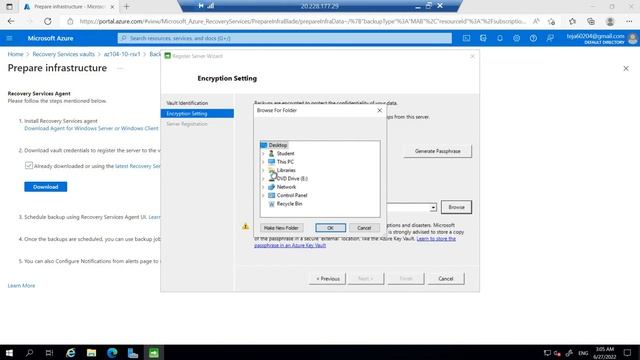This screenshot has width=640, height=360.
Task: Expand the This PC tree node
Action: [x=263, y=162]
